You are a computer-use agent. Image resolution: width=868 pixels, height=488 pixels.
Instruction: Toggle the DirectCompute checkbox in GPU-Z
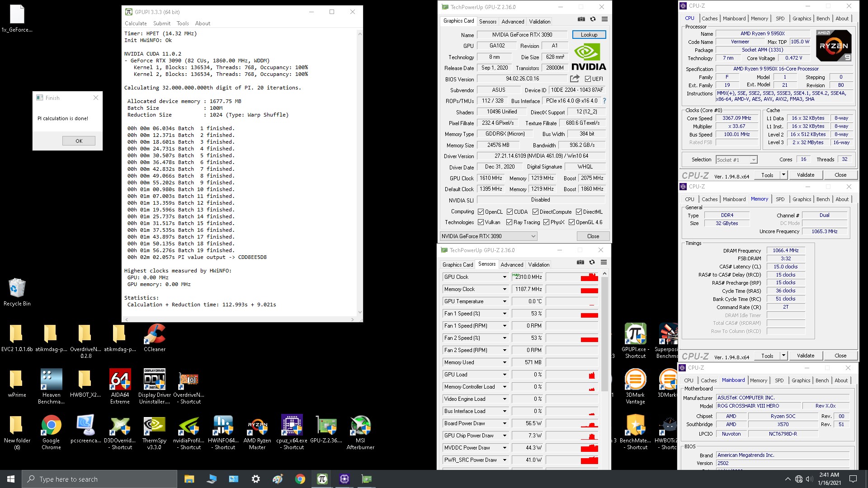click(x=535, y=212)
